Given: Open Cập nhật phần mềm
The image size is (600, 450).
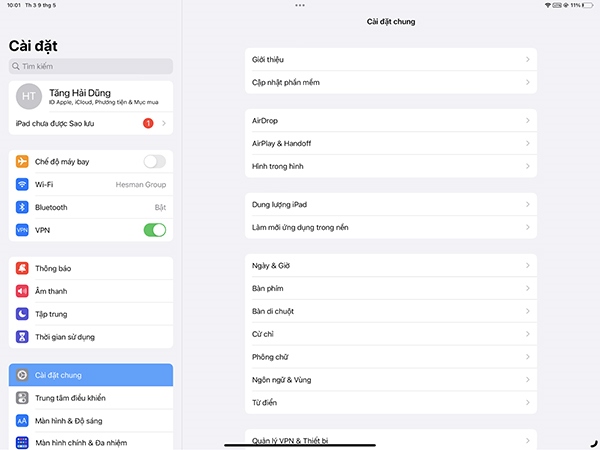Looking at the screenshot, I should click(390, 82).
